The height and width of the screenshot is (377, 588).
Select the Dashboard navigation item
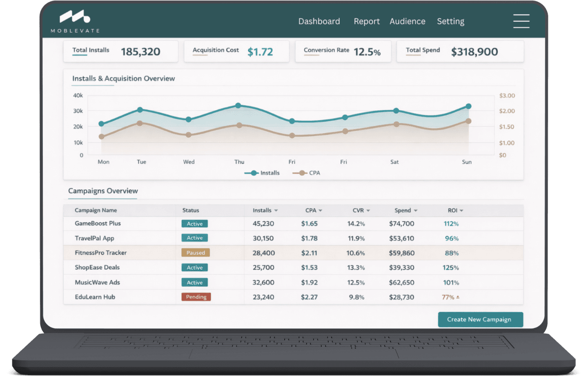click(319, 21)
